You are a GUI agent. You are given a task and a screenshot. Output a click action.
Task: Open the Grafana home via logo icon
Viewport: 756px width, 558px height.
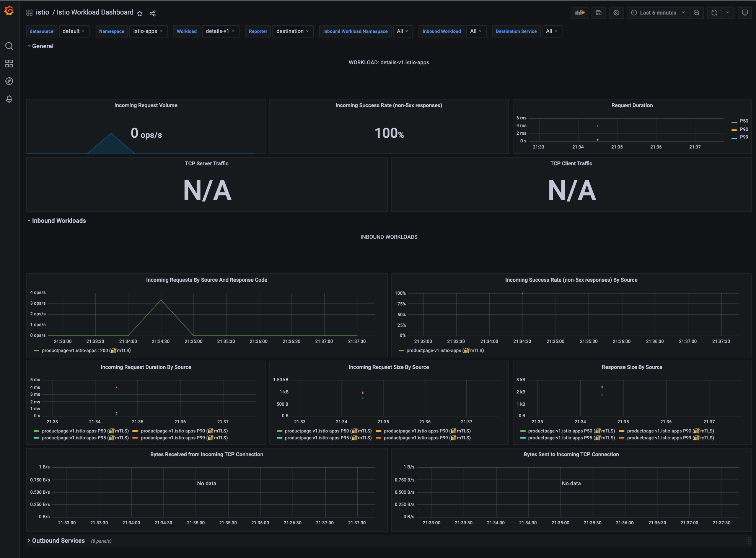(x=9, y=11)
